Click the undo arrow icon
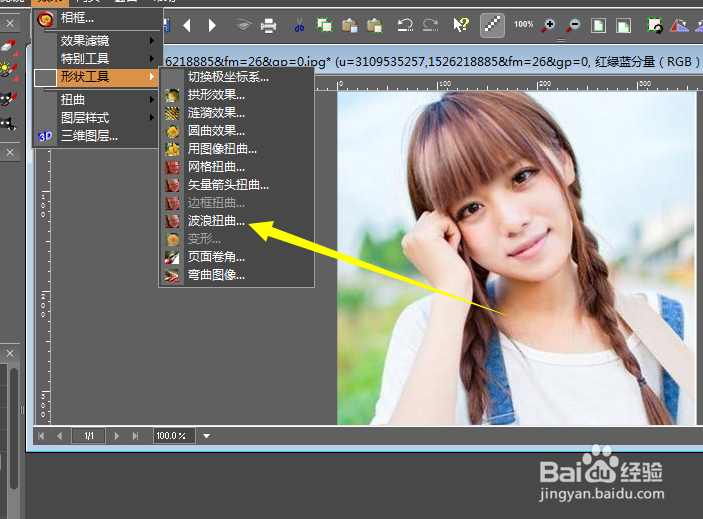 coord(405,25)
